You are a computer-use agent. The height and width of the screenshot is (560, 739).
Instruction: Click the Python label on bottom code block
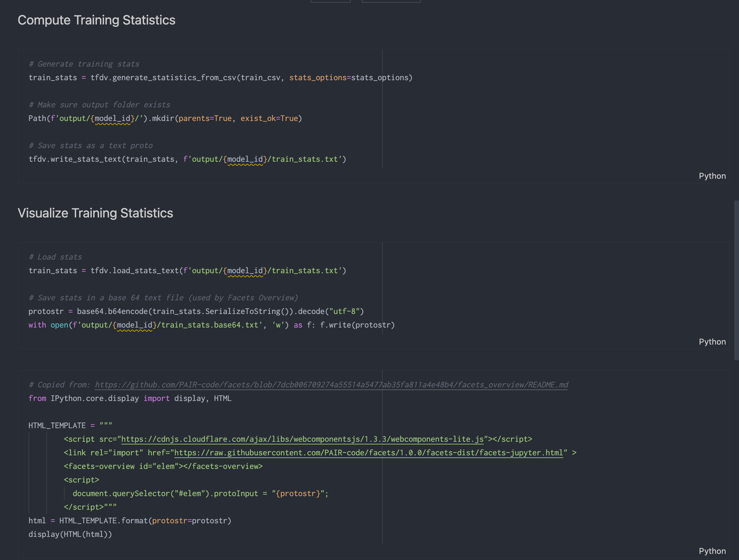[x=712, y=550]
